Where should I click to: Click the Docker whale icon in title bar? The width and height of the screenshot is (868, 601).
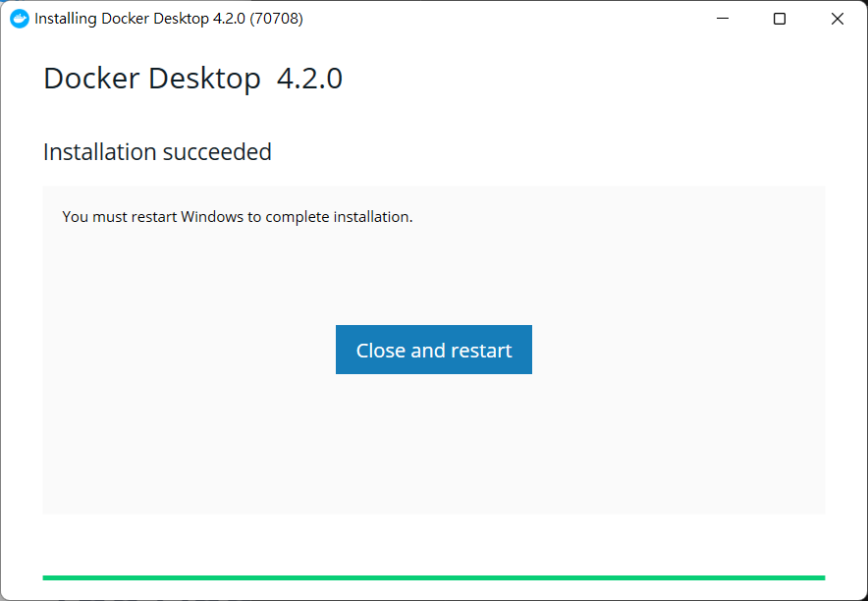click(20, 19)
